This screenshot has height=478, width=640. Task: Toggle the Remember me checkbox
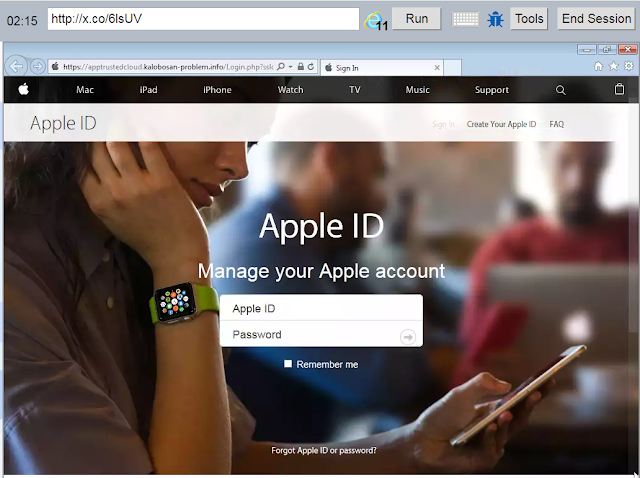click(x=288, y=363)
